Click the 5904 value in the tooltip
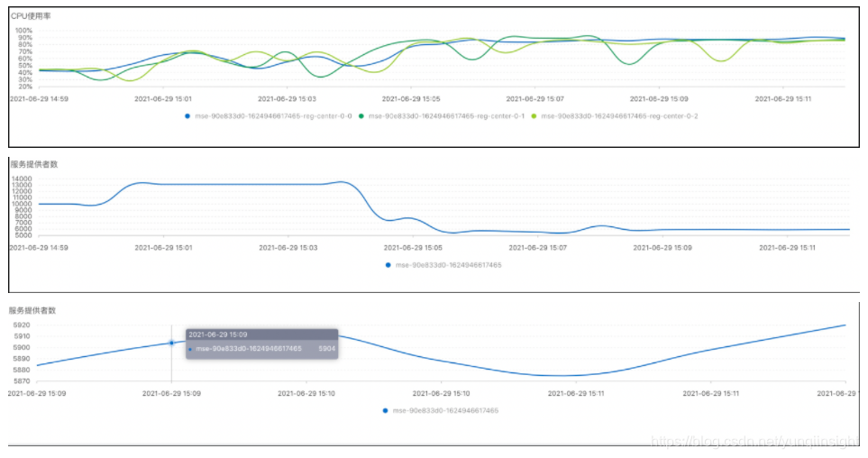This screenshot has width=868, height=458. pyautogui.click(x=326, y=349)
